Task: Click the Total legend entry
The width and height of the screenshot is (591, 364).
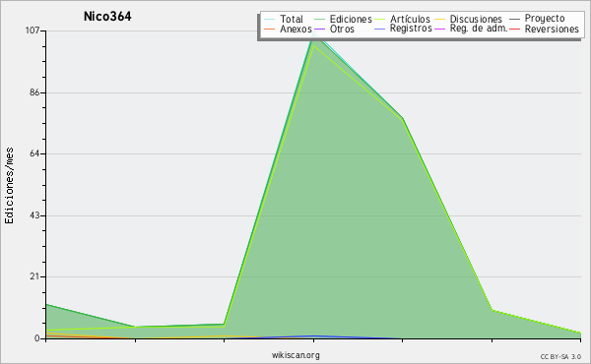Action: 292,19
